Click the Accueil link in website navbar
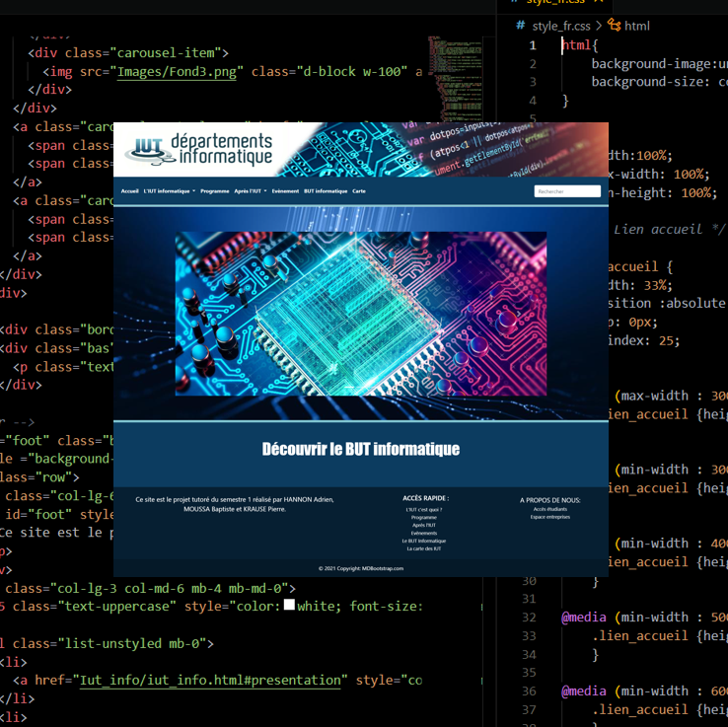728x727 pixels. (129, 191)
